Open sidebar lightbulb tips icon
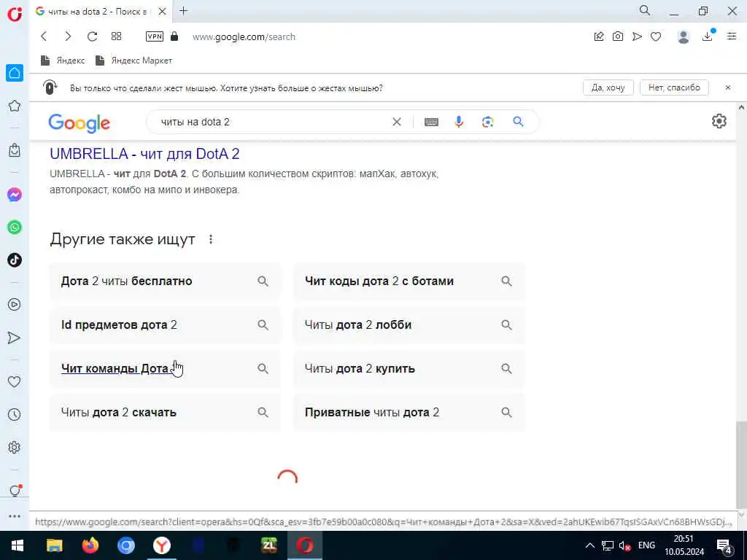747x560 pixels. (x=15, y=491)
